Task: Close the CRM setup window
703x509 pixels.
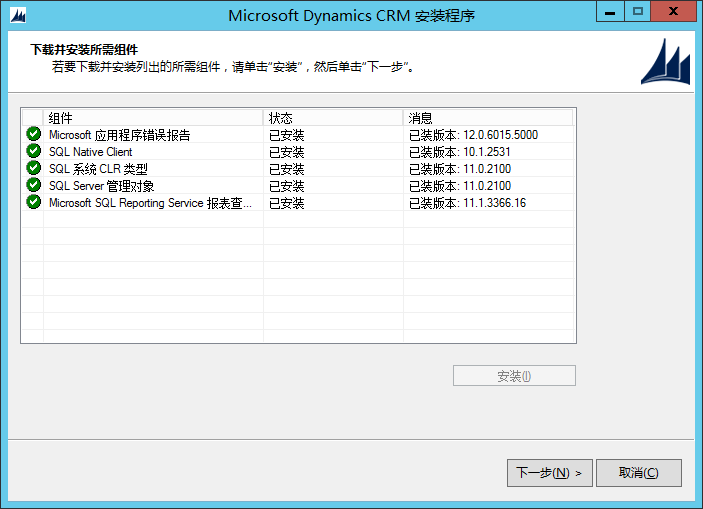Action: [673, 12]
